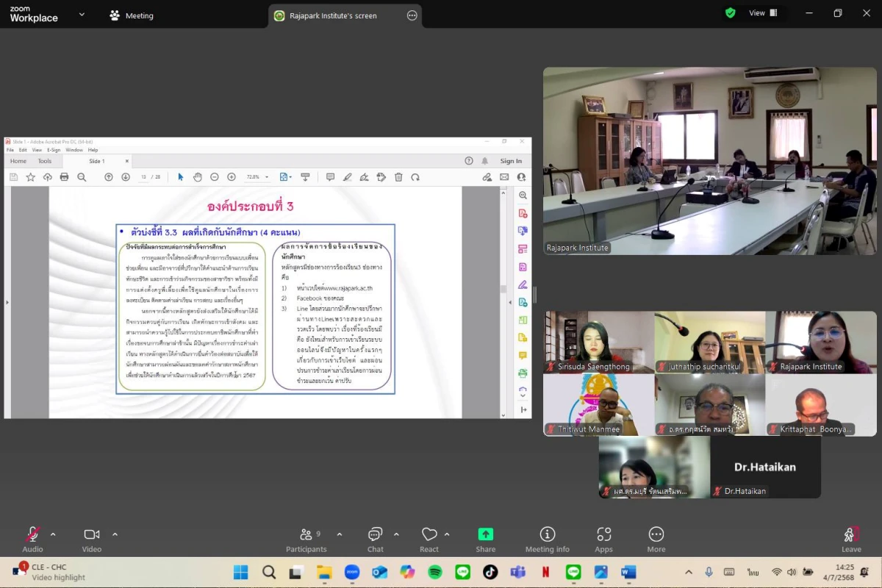Expand video options arrow next to Video
The image size is (882, 588).
coord(115,534)
